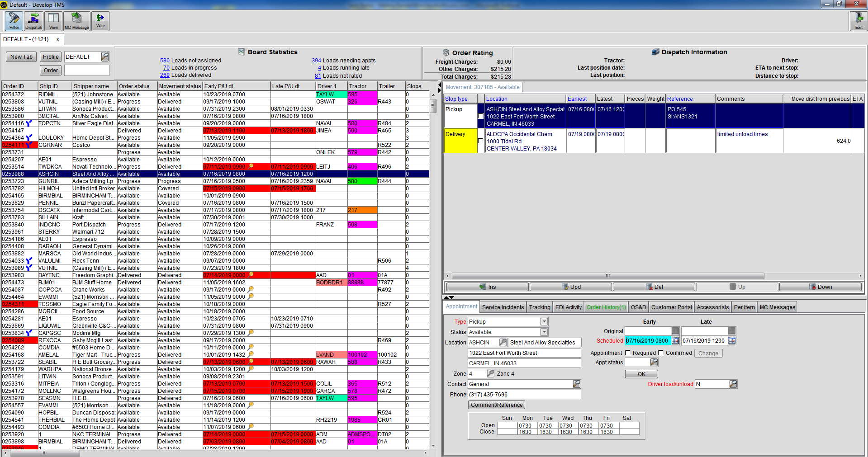Click the New Tab button
This screenshot has height=457, width=868.
(x=21, y=57)
